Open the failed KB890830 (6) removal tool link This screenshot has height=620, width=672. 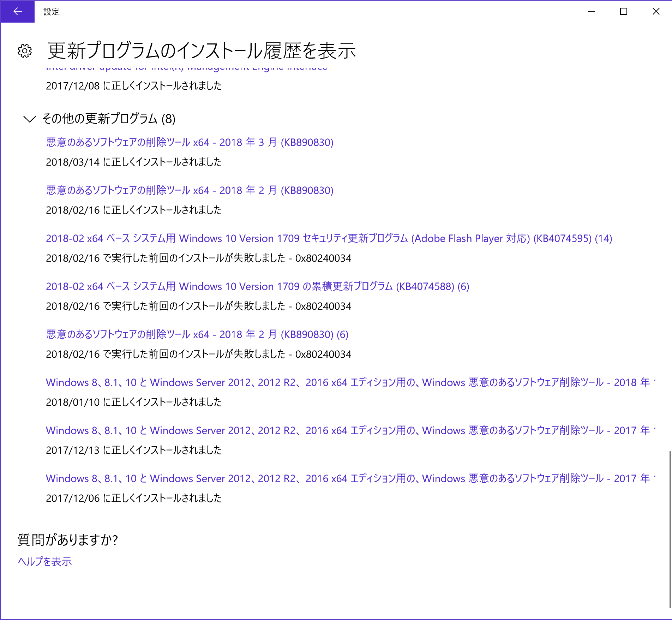point(197,334)
